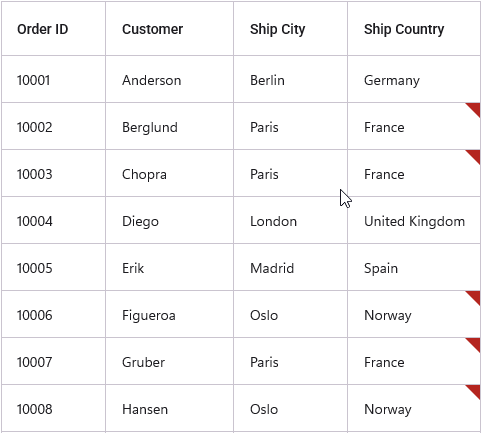482x433 pixels.
Task: Click the London ship city cell
Action: [x=291, y=220]
